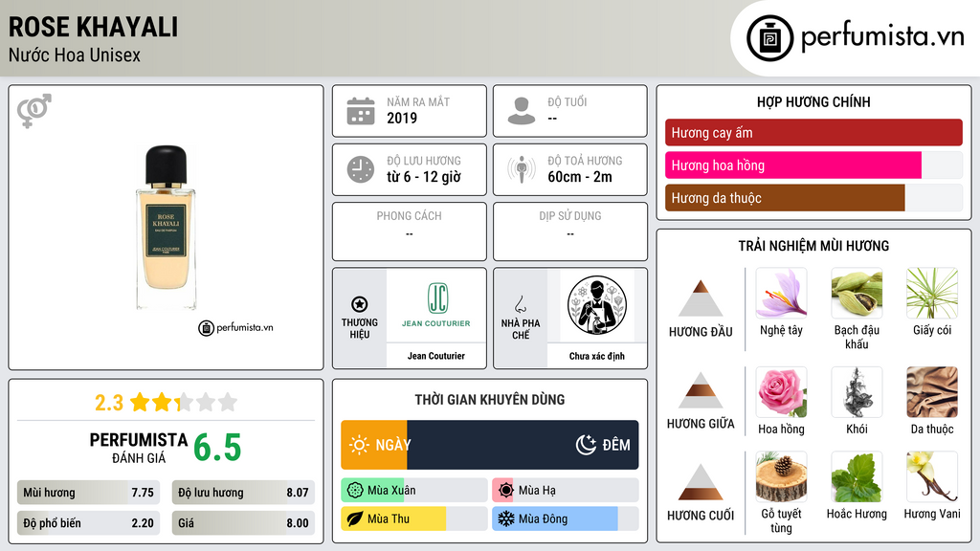Viewport: 980px width, 551px height.
Task: Select the Nghệ tây saffron note image
Action: [781, 293]
